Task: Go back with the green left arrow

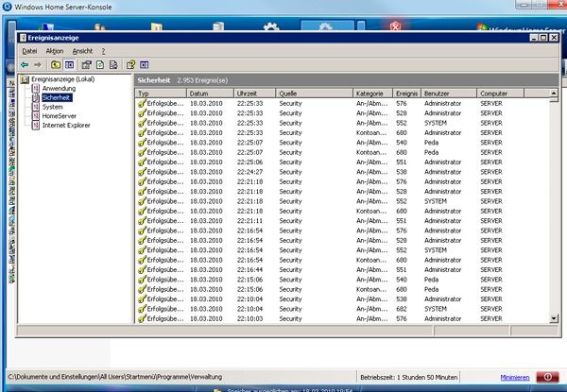Action: coord(25,64)
